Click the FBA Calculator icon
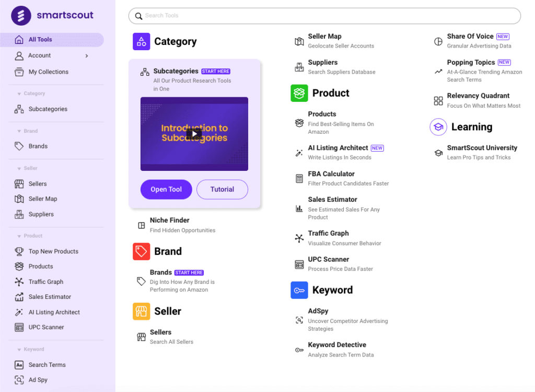The image size is (535, 392). [x=299, y=179]
